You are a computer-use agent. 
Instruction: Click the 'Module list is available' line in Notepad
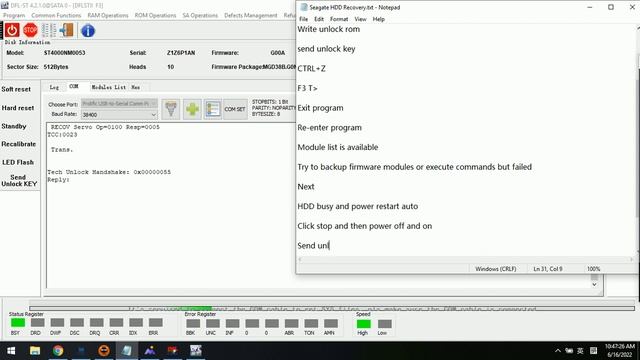click(x=338, y=147)
